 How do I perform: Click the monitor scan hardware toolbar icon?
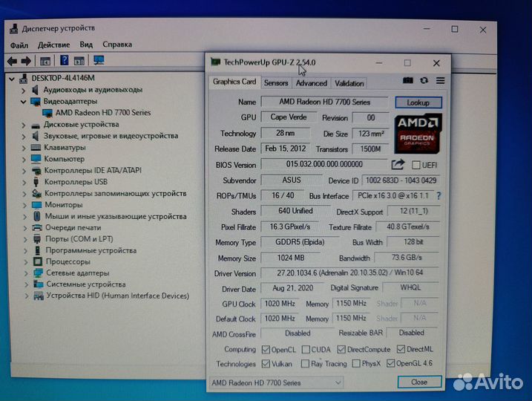coord(99,60)
